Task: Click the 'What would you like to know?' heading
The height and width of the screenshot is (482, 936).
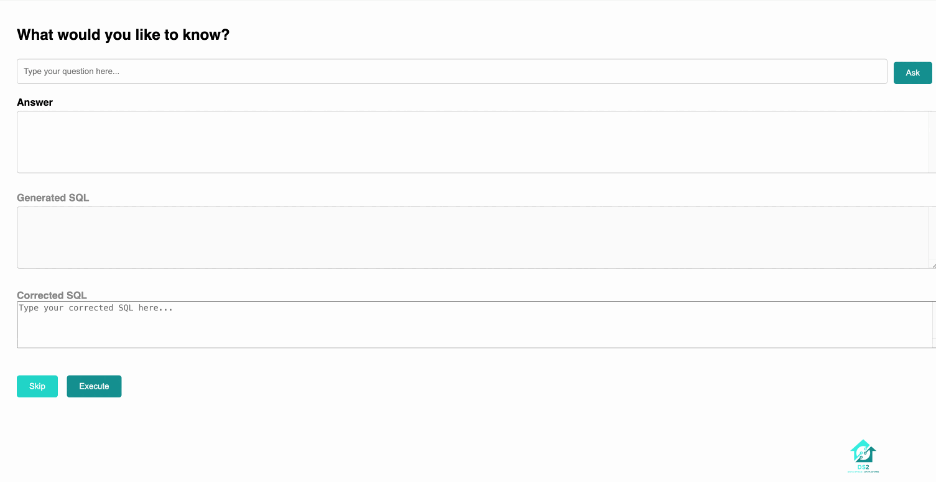Action: 124,35
